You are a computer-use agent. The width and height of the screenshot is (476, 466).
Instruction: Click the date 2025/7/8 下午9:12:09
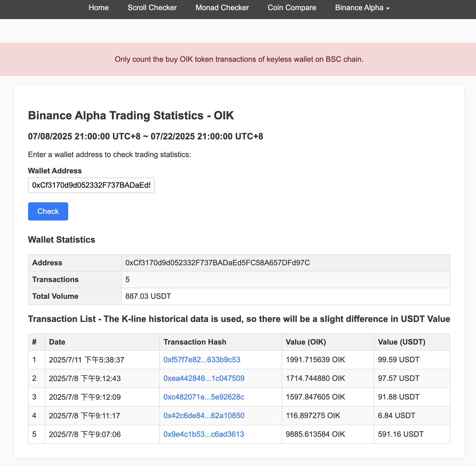pyautogui.click(x=85, y=397)
